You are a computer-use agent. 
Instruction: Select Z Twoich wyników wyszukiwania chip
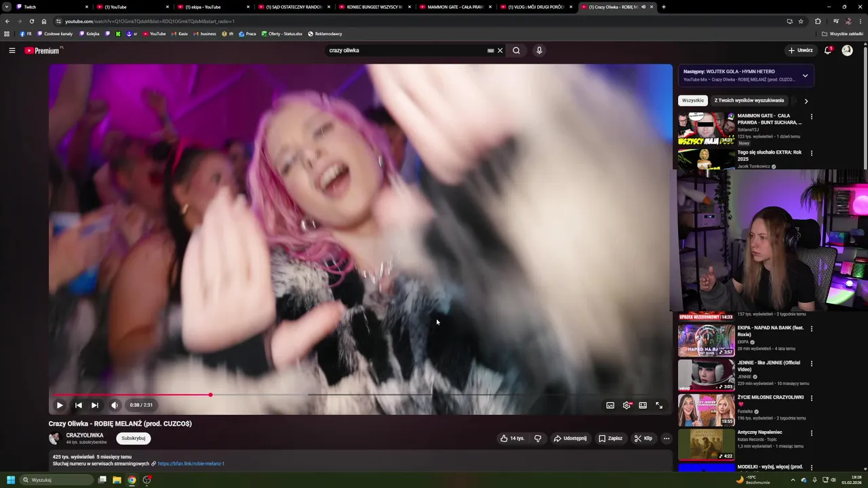[x=749, y=100]
